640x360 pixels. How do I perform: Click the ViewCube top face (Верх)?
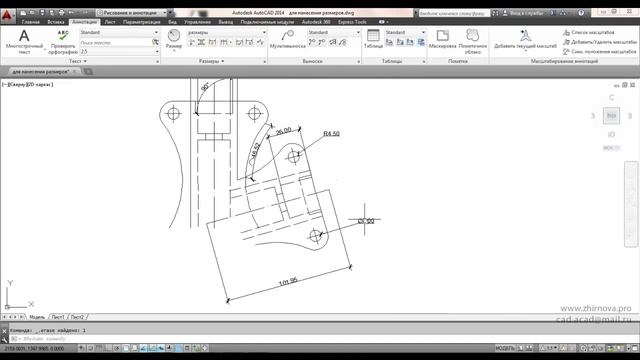(x=611, y=116)
